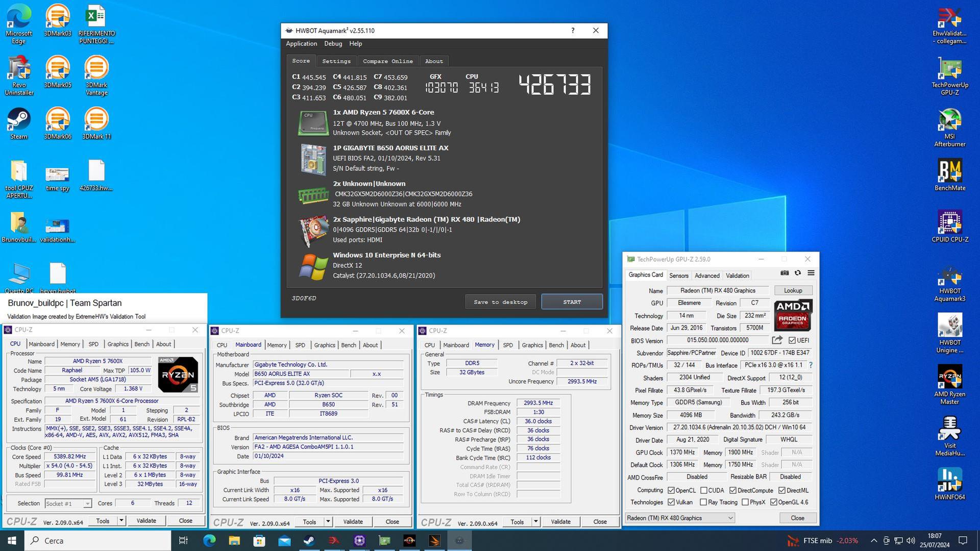
Task: Click the GPU-Z refresh icon
Action: pos(798,273)
